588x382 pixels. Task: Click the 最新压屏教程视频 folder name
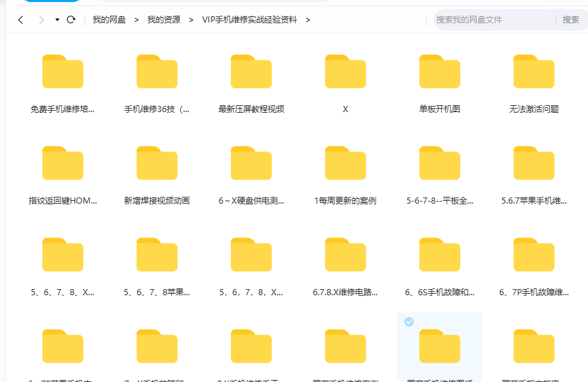click(251, 109)
